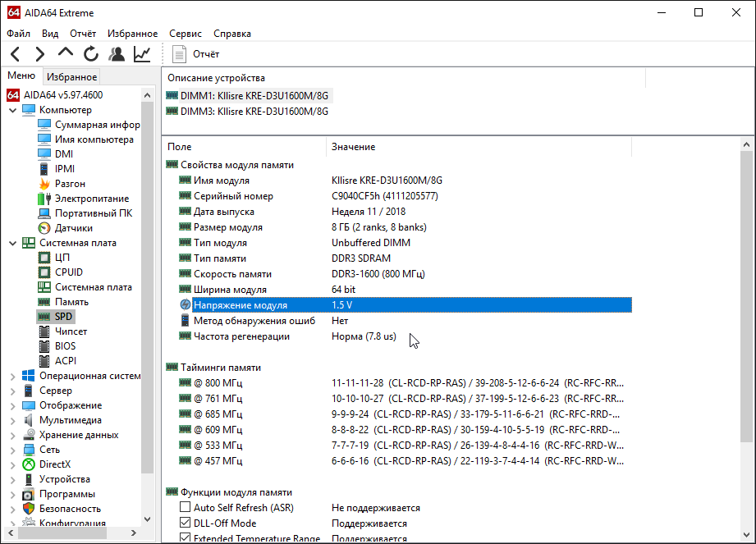Click tree horizontal scroll right arrow
The width and height of the screenshot is (756, 544).
[134, 533]
